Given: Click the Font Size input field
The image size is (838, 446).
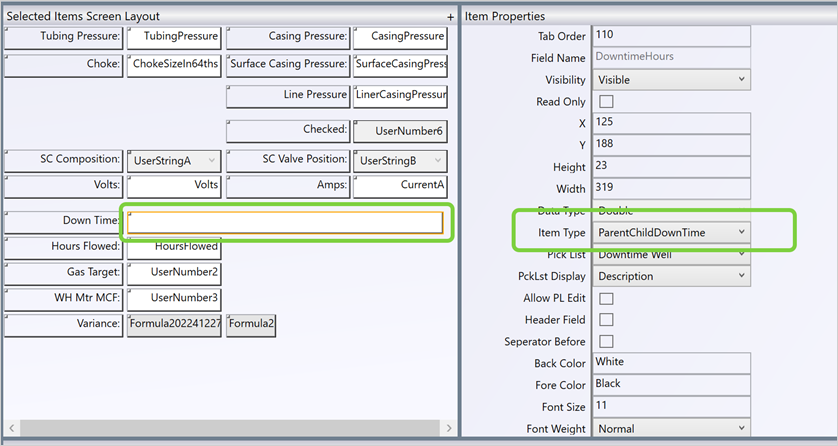Looking at the screenshot, I should click(671, 407).
